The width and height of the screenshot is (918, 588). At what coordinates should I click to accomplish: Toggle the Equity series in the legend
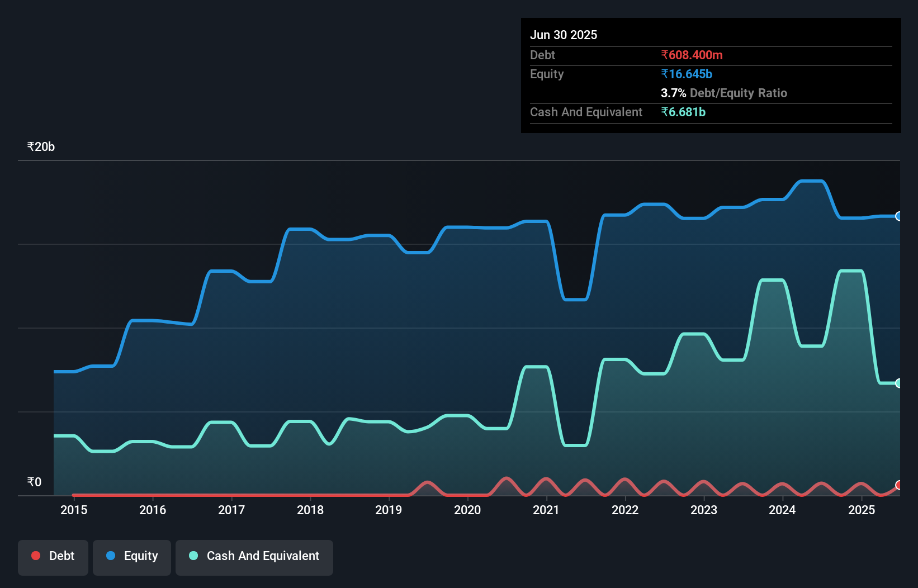pyautogui.click(x=132, y=556)
